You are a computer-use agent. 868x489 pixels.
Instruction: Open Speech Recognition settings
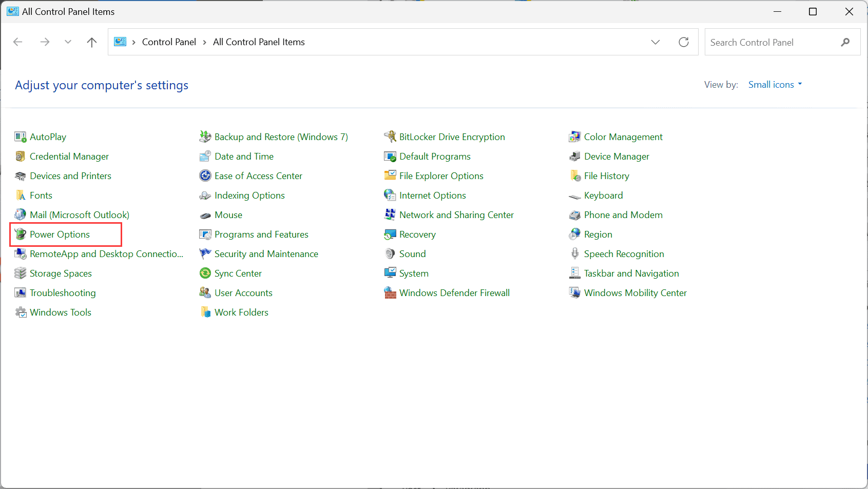click(624, 253)
